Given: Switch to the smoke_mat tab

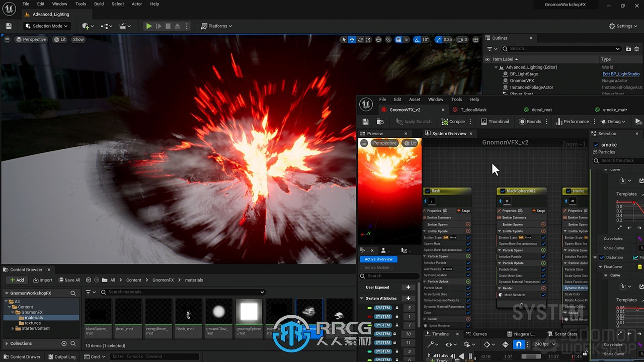Looking at the screenshot, I should (614, 110).
